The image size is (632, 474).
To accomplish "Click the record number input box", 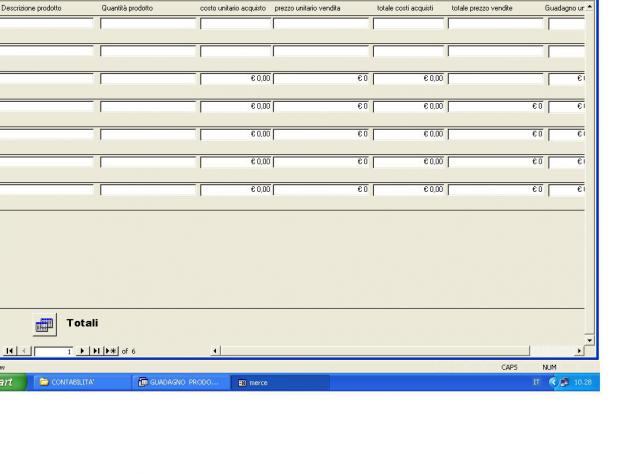I will (x=53, y=351).
